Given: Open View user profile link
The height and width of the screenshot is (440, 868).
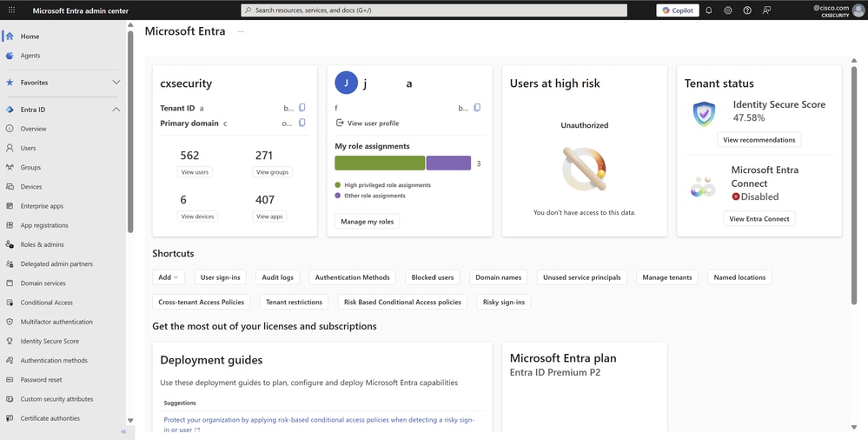Looking at the screenshot, I should (x=367, y=123).
